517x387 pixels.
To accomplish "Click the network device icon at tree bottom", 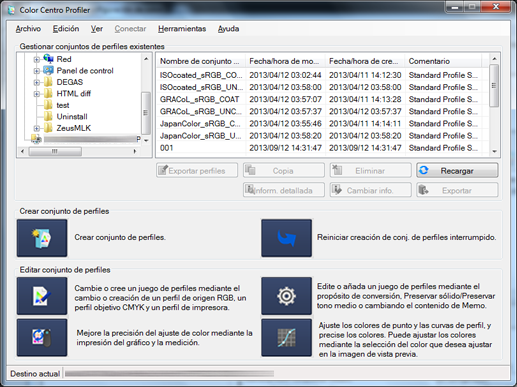I will 36,139.
